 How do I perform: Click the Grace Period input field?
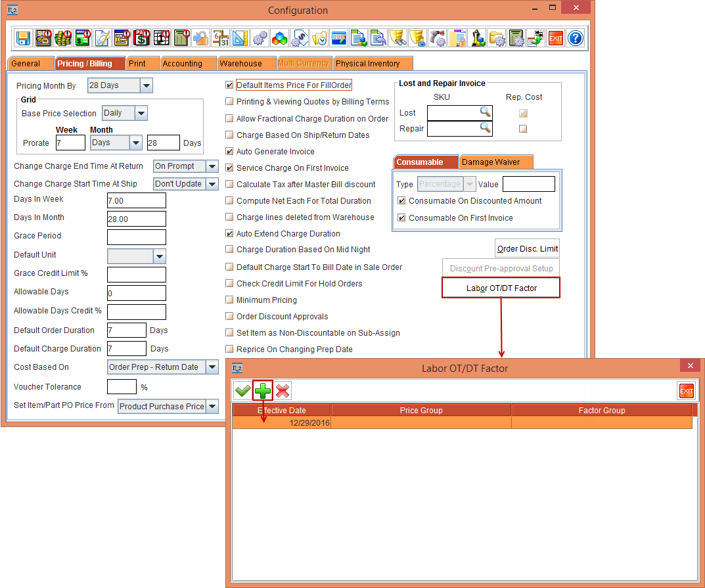[137, 237]
